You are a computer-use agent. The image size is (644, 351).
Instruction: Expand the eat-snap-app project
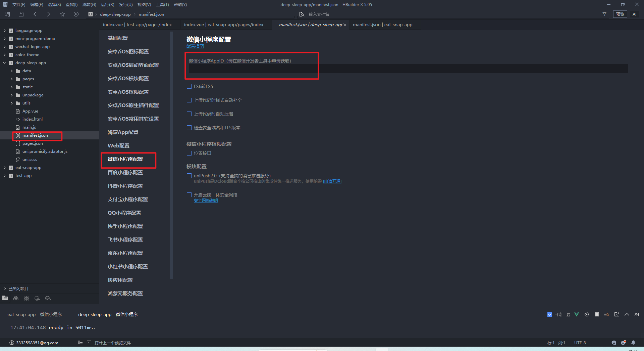point(5,168)
